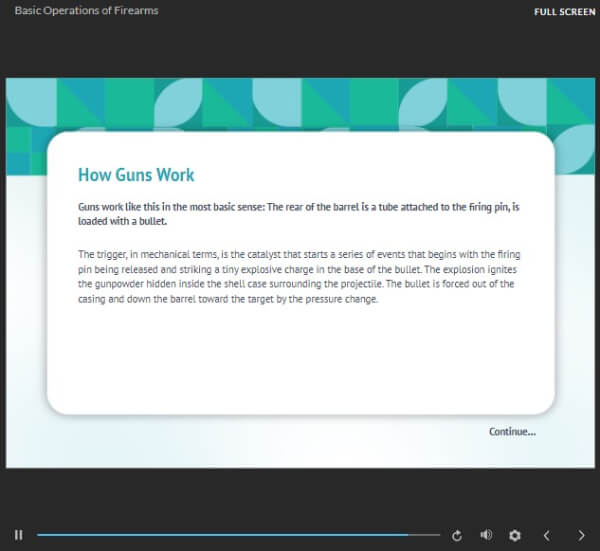Mute the audio with the speaker icon
Screen dimensions: 600x551
pyautogui.click(x=486, y=535)
